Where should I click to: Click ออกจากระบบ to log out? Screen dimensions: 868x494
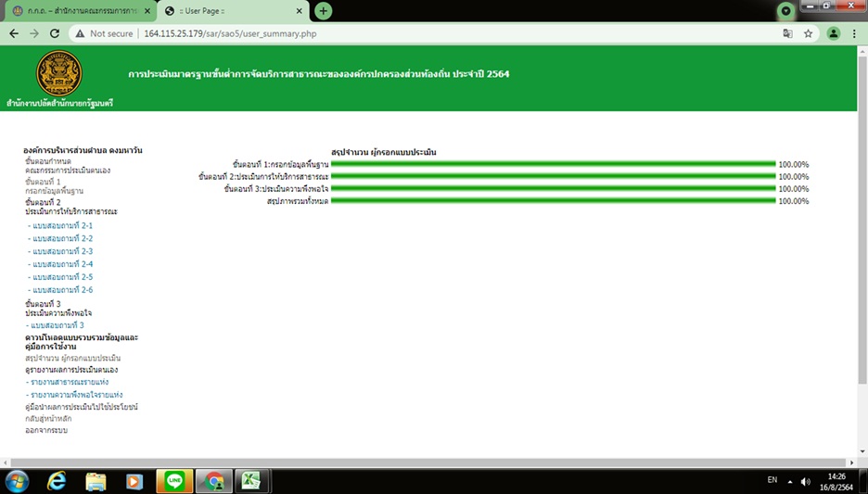pos(46,430)
